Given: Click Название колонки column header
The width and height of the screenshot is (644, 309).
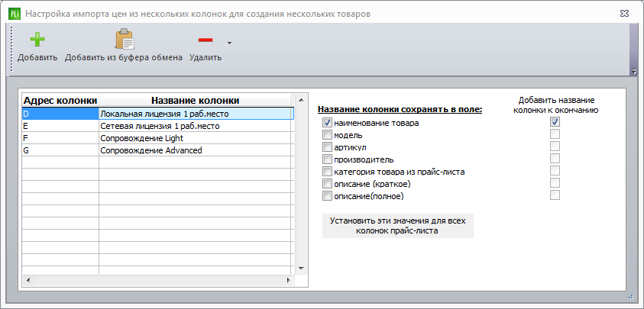Looking at the screenshot, I should pos(195,101).
